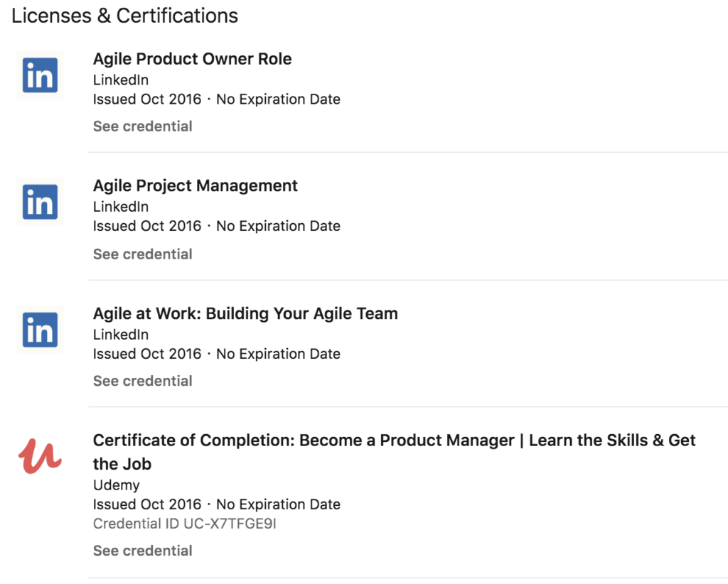Click the LinkedIn icon beside Agile Product Owner Role

coord(40,75)
